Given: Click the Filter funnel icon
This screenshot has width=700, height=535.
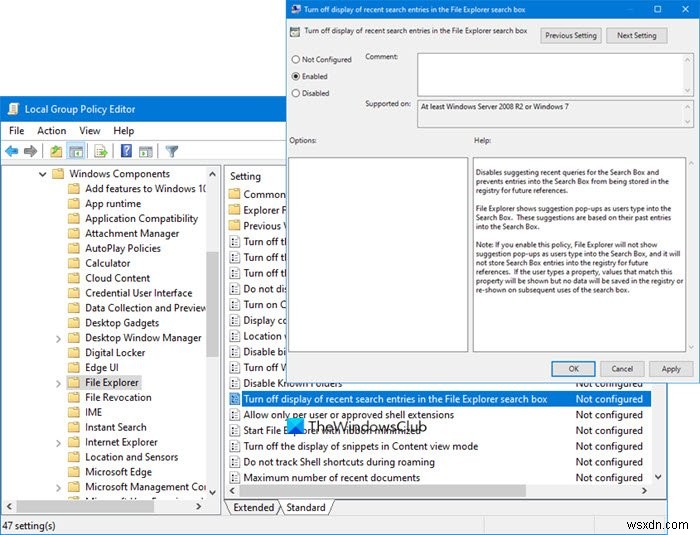Looking at the screenshot, I should (x=171, y=151).
